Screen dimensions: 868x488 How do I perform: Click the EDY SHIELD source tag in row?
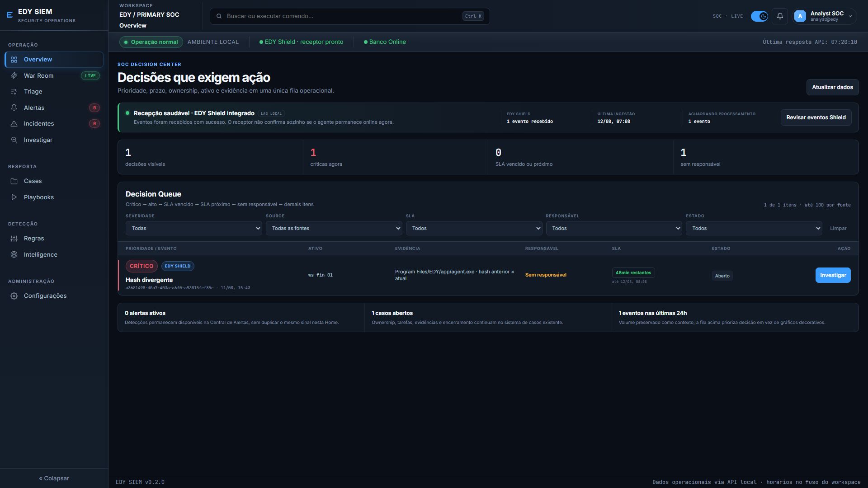coord(178,266)
